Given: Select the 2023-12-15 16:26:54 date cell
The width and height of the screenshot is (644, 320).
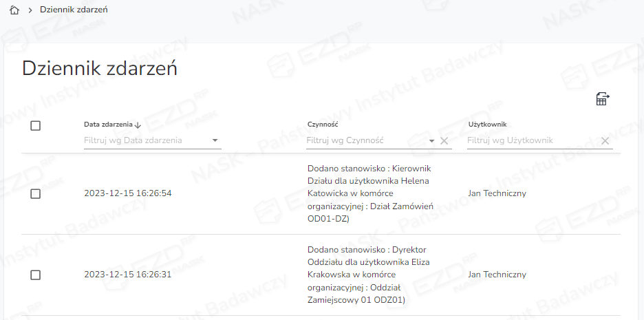Looking at the screenshot, I should (128, 193).
